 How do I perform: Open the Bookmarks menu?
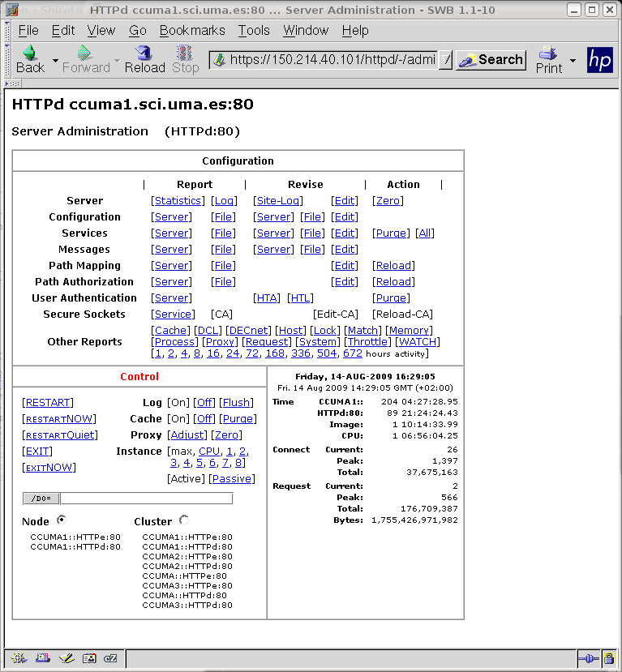click(192, 30)
